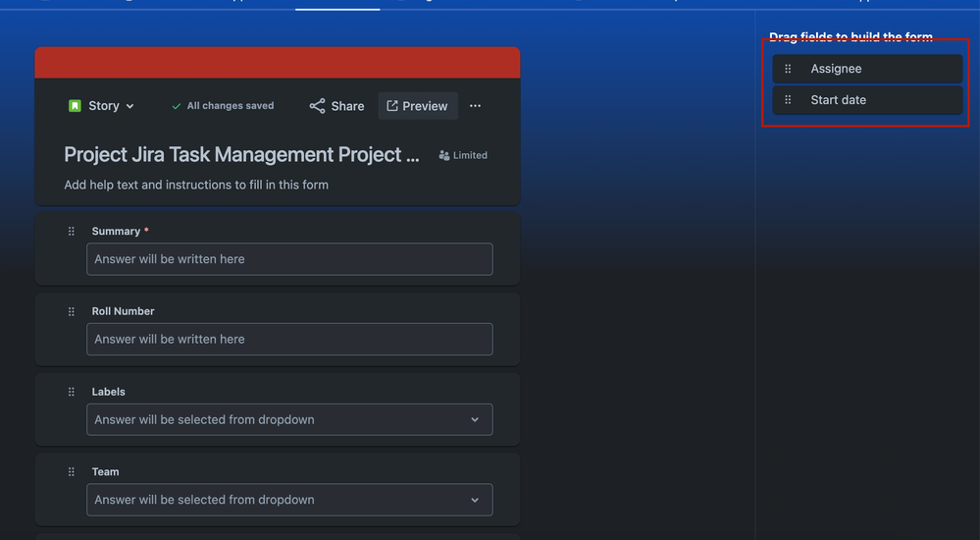The image size is (980, 540).
Task: Click the Team field drag handle
Action: (x=72, y=472)
